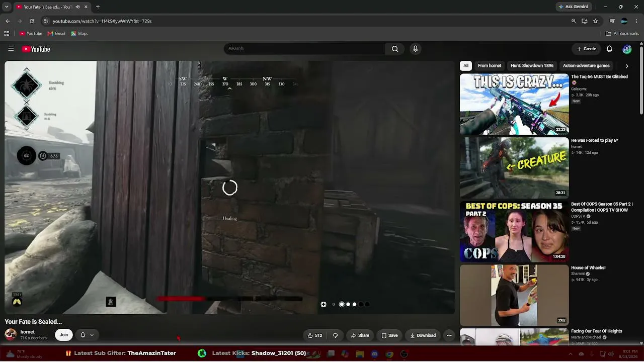Open He was Forced to play 6* thumbnail
The image size is (644, 362).
pyautogui.click(x=514, y=168)
